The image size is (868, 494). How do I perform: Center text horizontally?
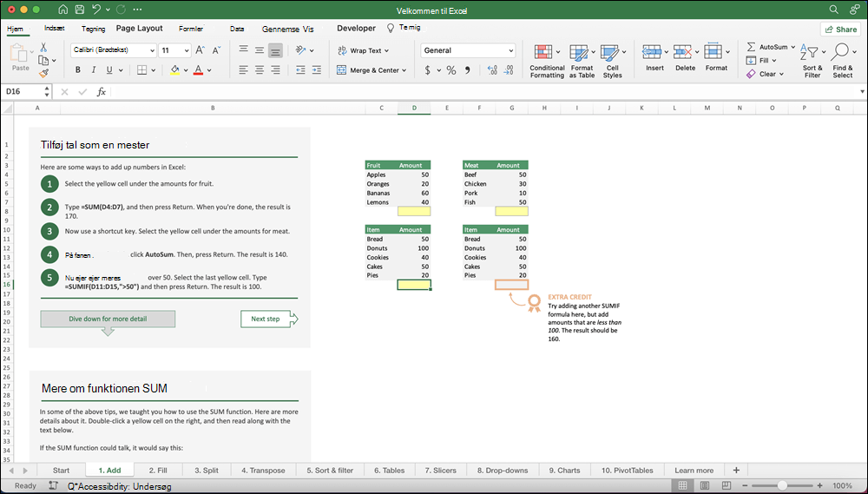[259, 70]
